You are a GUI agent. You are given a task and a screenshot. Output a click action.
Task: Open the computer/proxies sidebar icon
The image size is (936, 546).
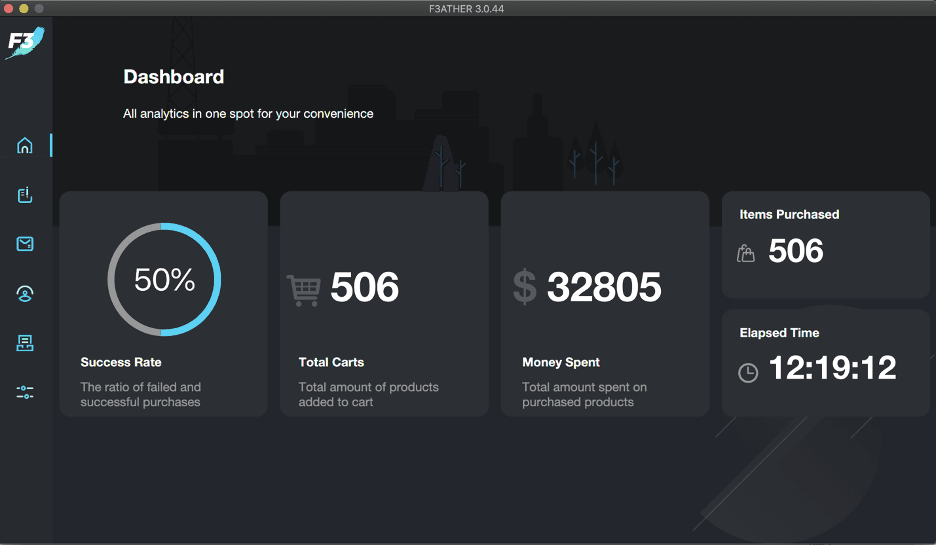[x=25, y=343]
